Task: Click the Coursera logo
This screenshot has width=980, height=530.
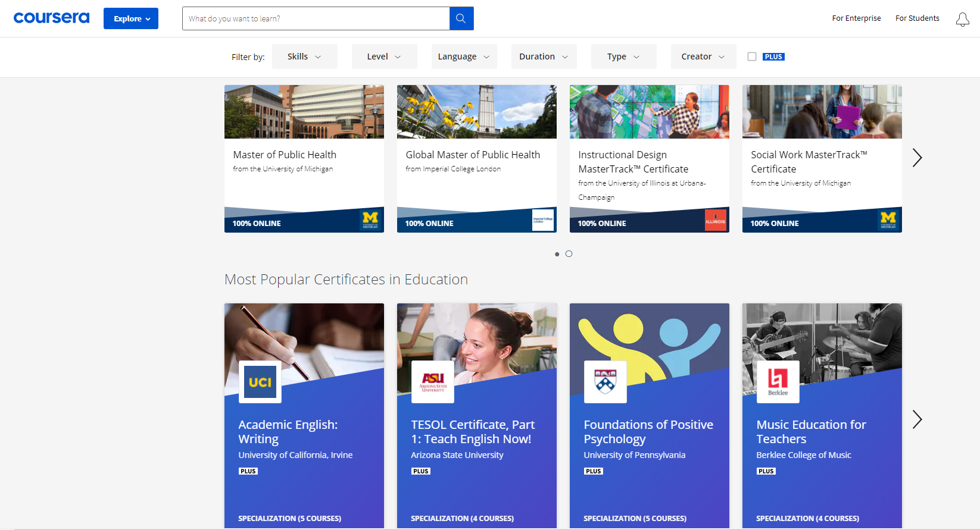Action: pos(51,18)
